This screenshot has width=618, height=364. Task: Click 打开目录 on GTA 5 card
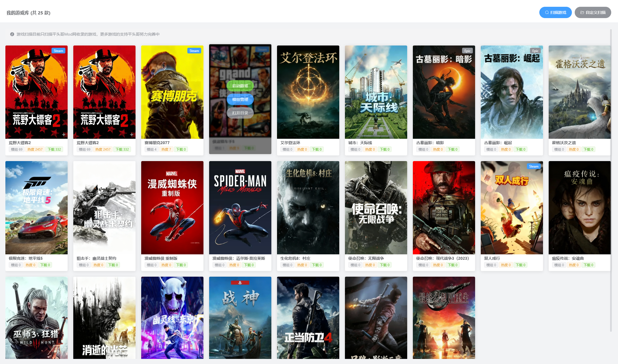(x=240, y=113)
